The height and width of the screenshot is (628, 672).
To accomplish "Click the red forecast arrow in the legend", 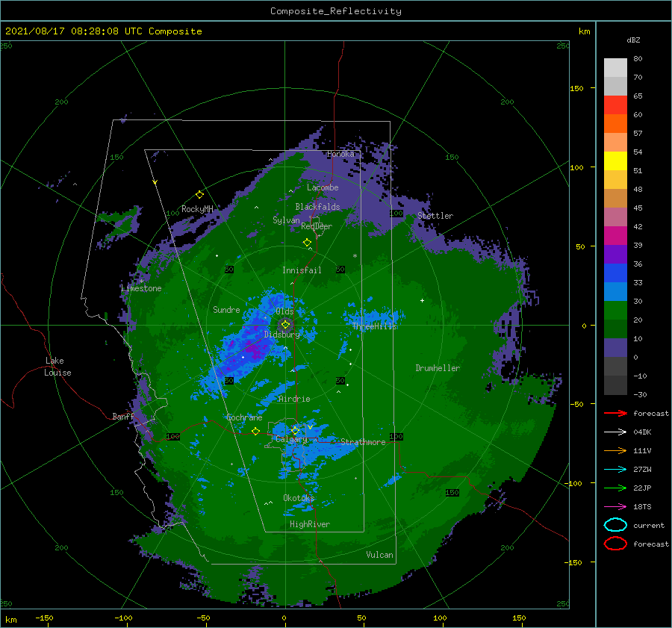I will coord(615,413).
